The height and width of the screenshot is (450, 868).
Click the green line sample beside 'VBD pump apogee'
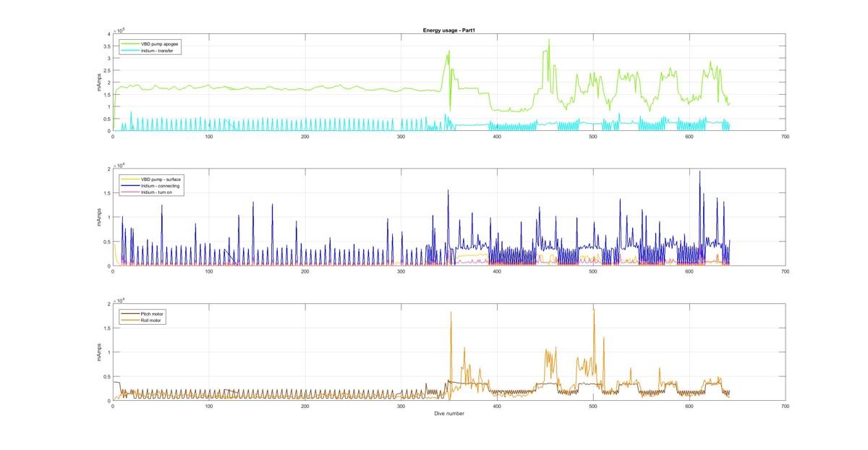point(129,43)
